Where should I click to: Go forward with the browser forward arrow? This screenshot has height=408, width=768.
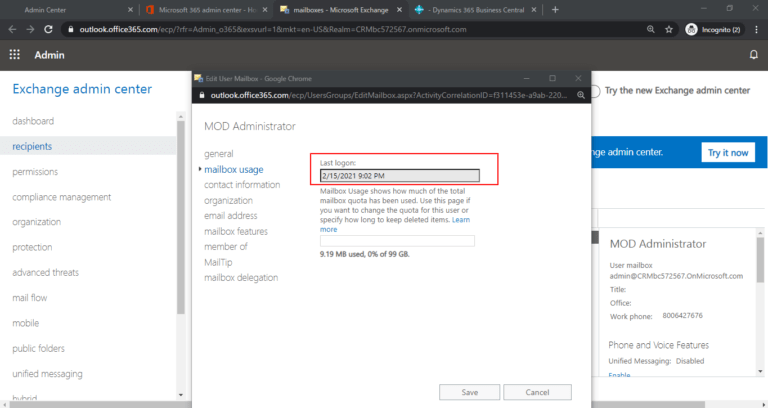pyautogui.click(x=30, y=29)
